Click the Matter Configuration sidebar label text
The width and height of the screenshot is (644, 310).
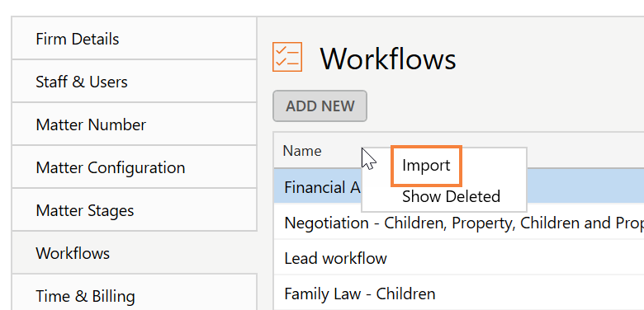pos(111,167)
